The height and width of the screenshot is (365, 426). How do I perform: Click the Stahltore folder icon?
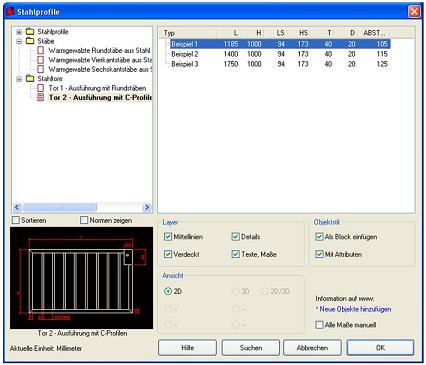coord(30,79)
